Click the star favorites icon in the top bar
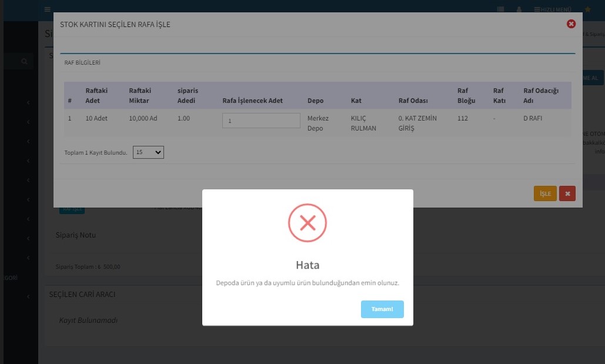The image size is (605, 364). pos(587,9)
